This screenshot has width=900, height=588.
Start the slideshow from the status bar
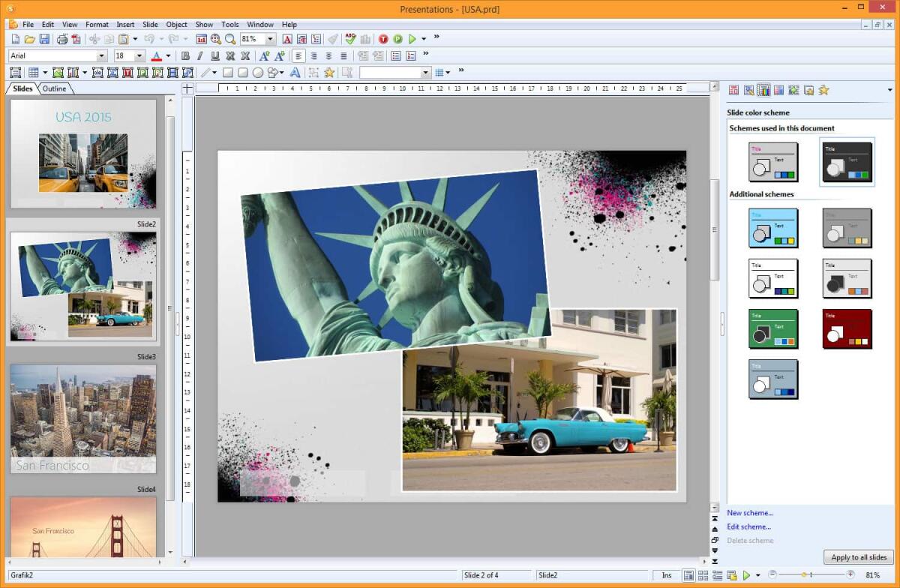click(746, 575)
